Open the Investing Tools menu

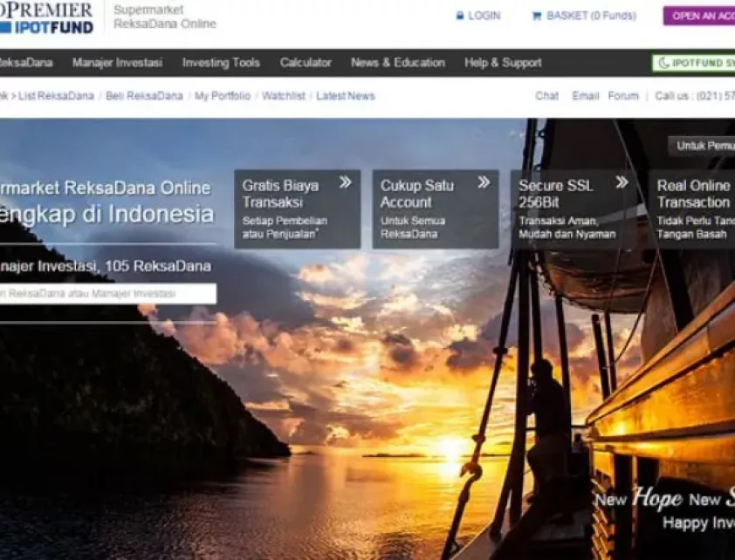coord(221,63)
